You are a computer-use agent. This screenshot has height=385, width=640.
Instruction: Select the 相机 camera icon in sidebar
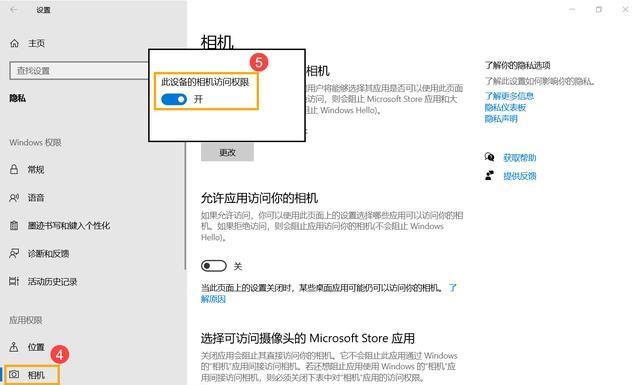tap(14, 375)
